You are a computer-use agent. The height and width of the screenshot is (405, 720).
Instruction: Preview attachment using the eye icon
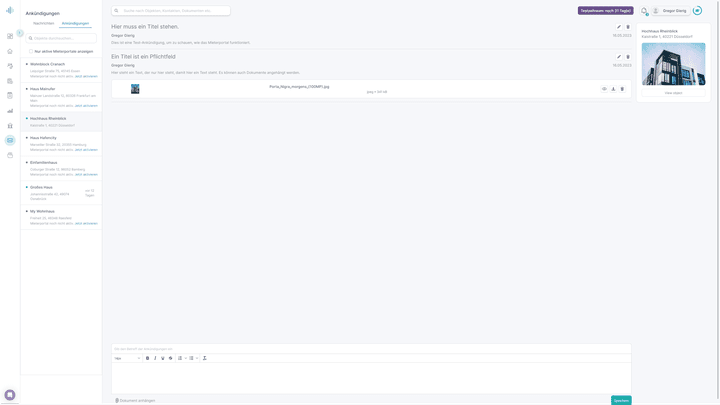coord(604,89)
